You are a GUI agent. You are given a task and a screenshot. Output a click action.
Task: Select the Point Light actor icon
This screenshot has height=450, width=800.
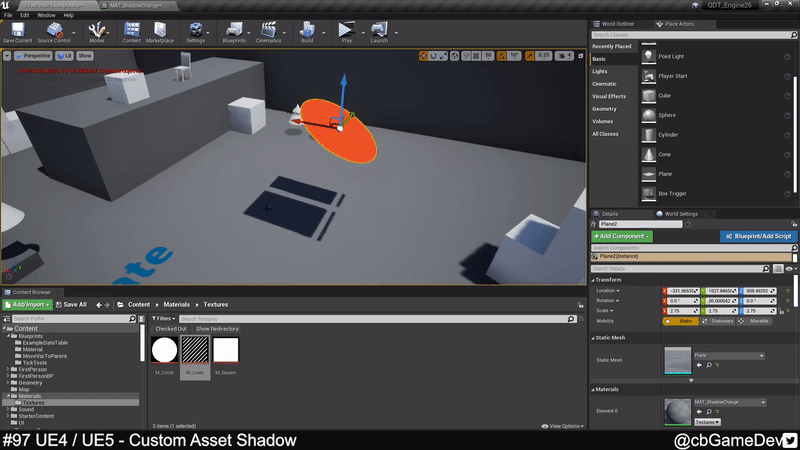[648, 57]
